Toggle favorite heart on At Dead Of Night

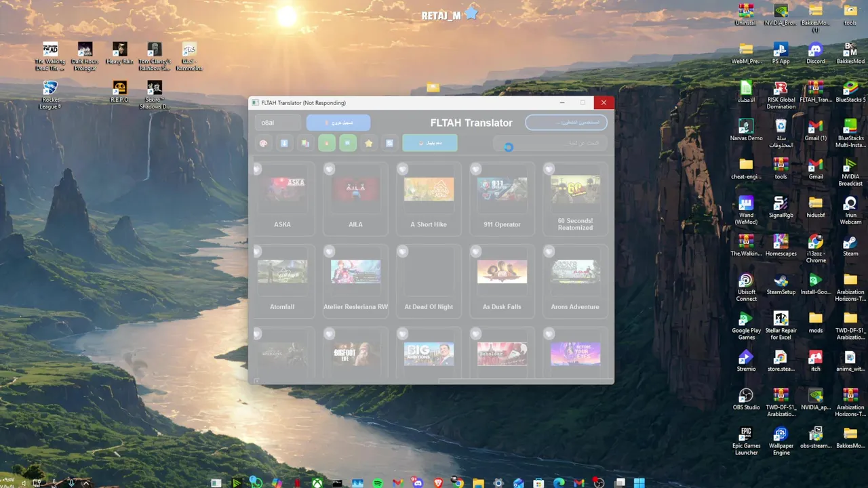403,251
